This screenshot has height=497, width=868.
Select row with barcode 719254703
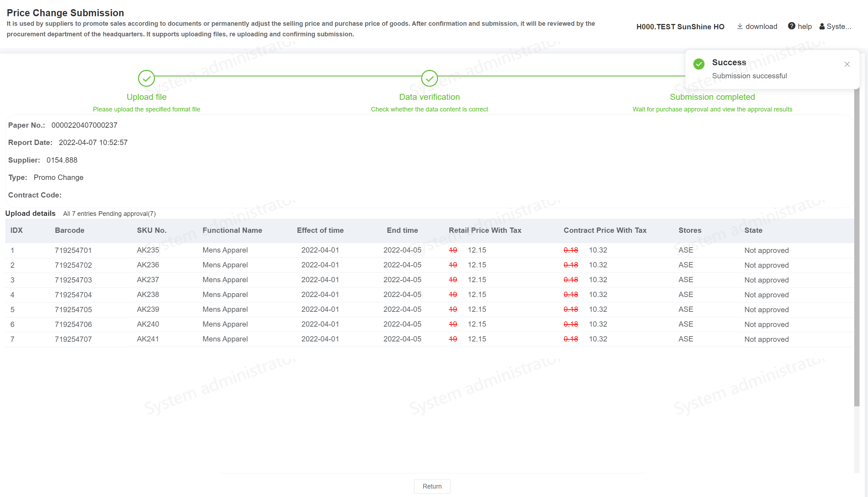pyautogui.click(x=73, y=280)
